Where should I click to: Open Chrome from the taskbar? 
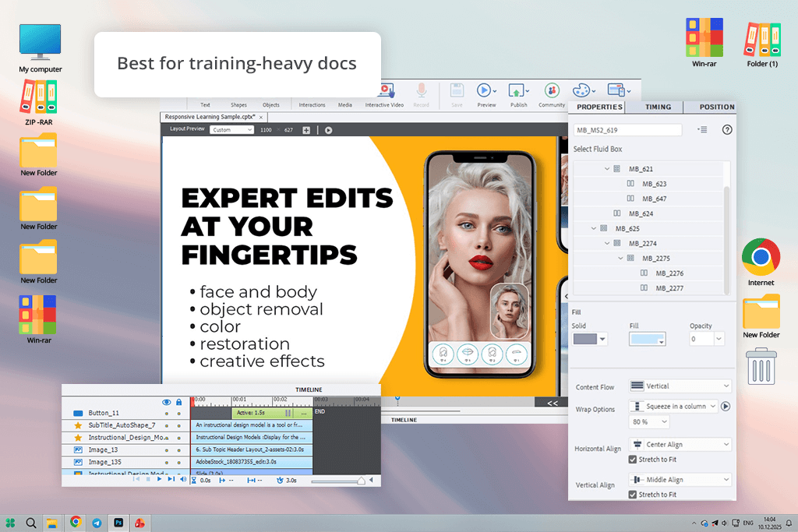tap(76, 522)
